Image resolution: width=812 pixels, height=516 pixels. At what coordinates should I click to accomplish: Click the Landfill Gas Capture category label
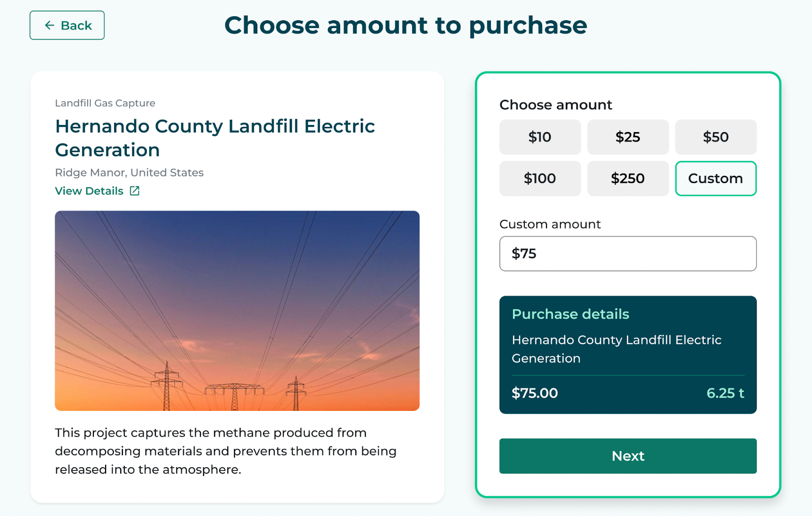[105, 103]
